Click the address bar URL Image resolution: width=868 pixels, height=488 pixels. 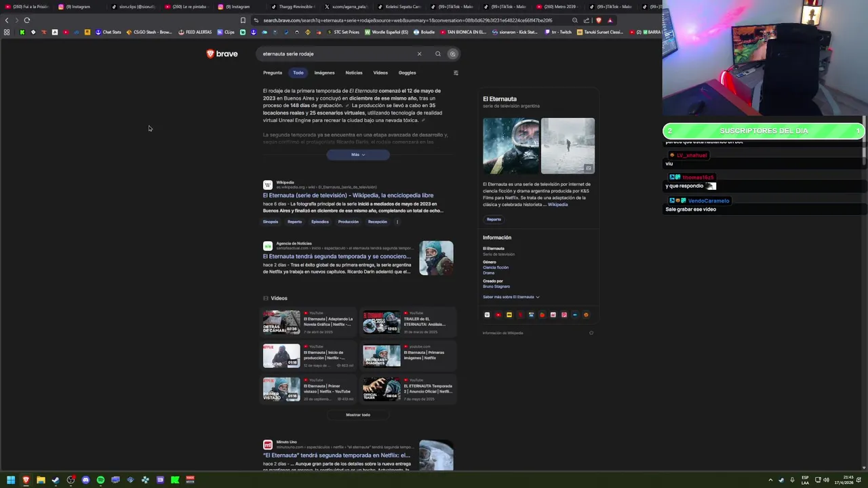pos(407,20)
